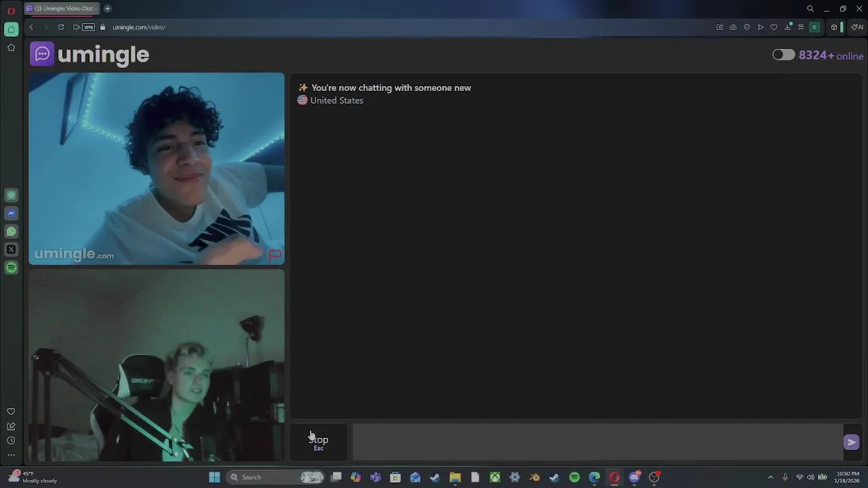Open Blender from the taskbar
Image resolution: width=868 pixels, height=488 pixels.
[x=534, y=477]
